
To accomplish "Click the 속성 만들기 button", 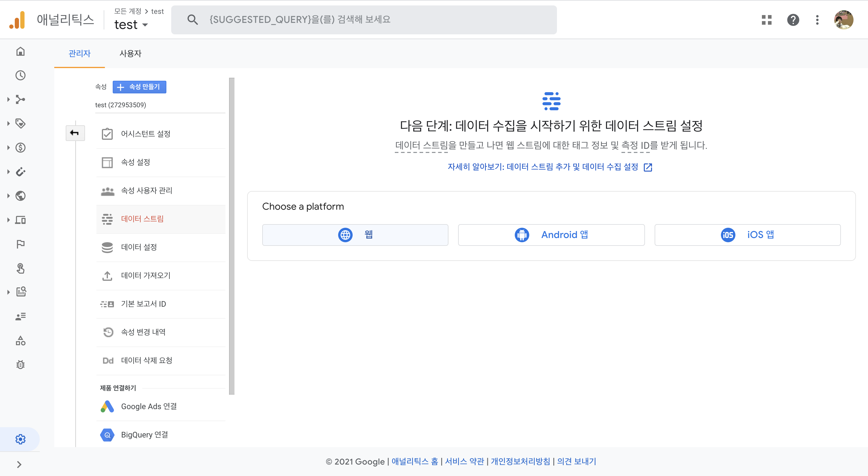I will coord(139,87).
